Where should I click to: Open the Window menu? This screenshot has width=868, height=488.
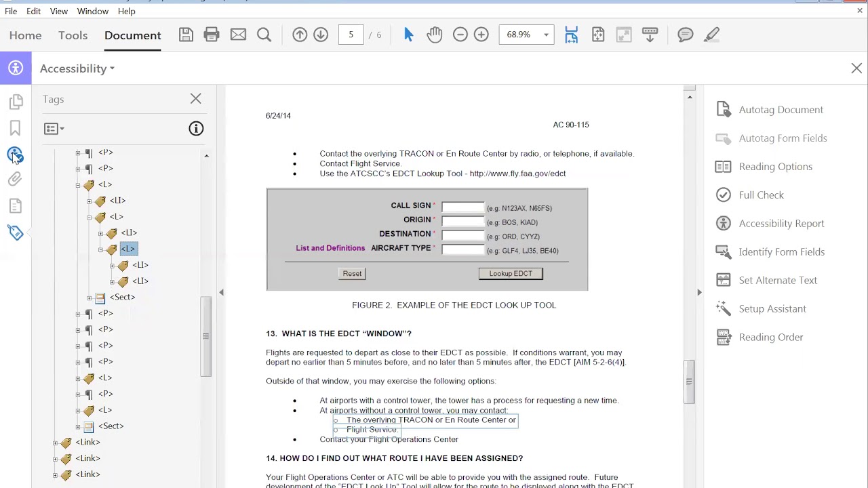tap(93, 12)
